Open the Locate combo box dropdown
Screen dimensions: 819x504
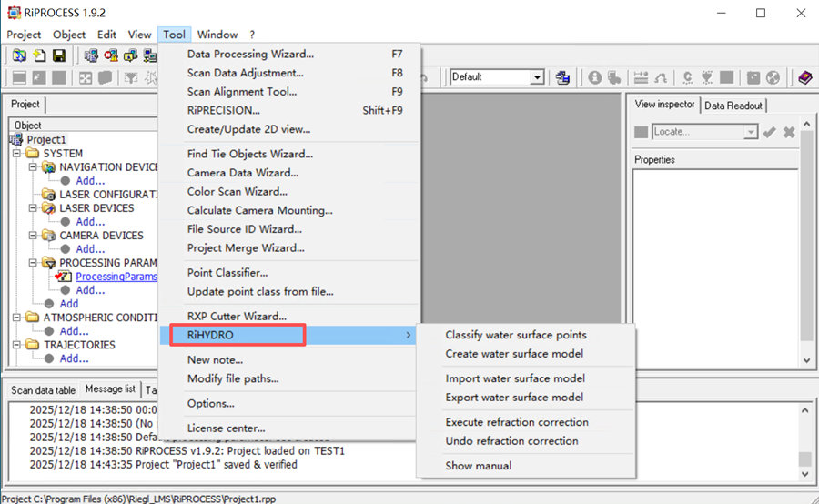coord(751,132)
